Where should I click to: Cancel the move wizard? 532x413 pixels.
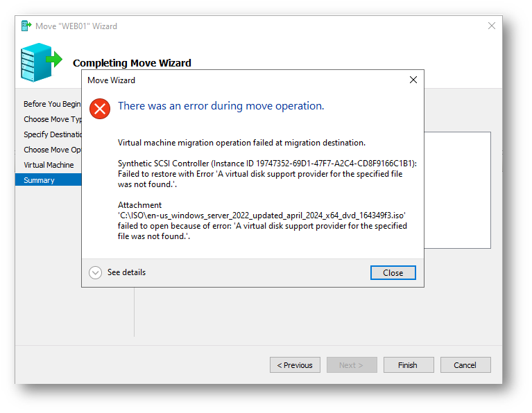click(465, 365)
